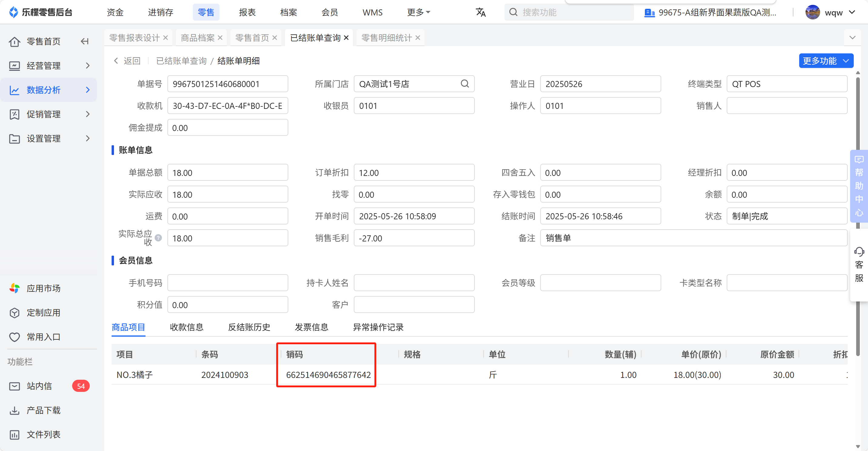Click the 54 unread messages badge
The image size is (868, 451).
click(81, 386)
